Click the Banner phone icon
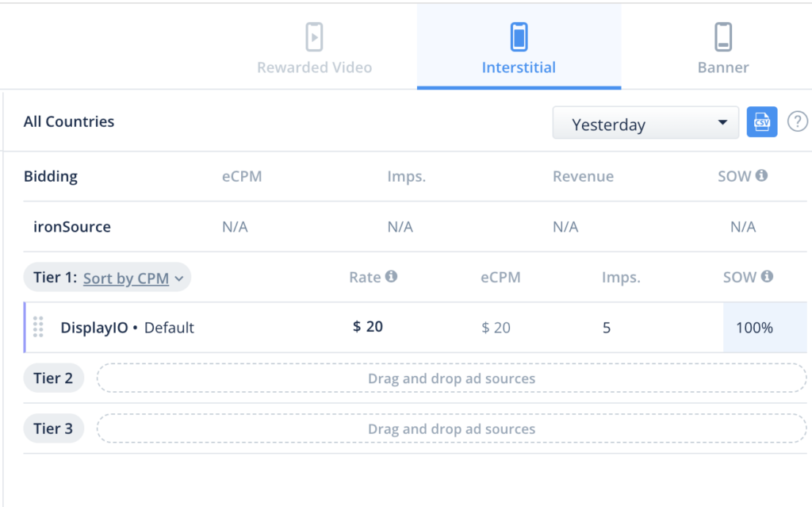The width and height of the screenshot is (812, 507). point(723,36)
